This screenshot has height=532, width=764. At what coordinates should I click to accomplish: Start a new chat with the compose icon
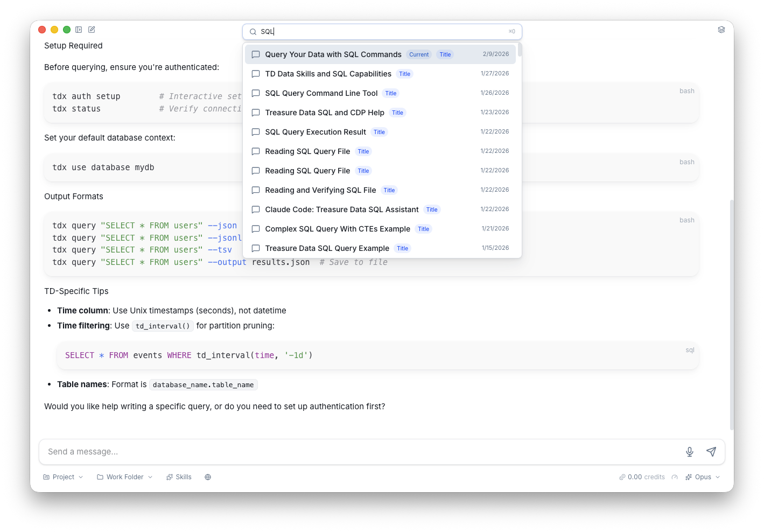tap(92, 30)
